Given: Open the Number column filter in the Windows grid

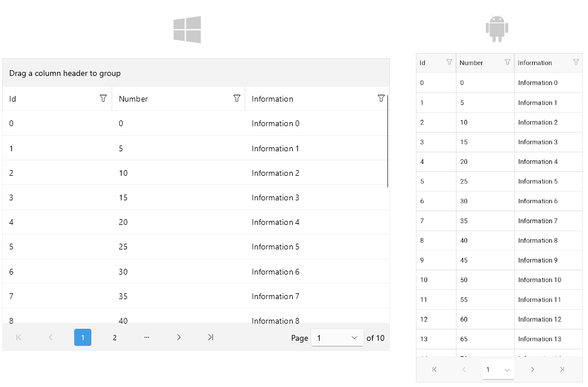Looking at the screenshot, I should coord(237,98).
